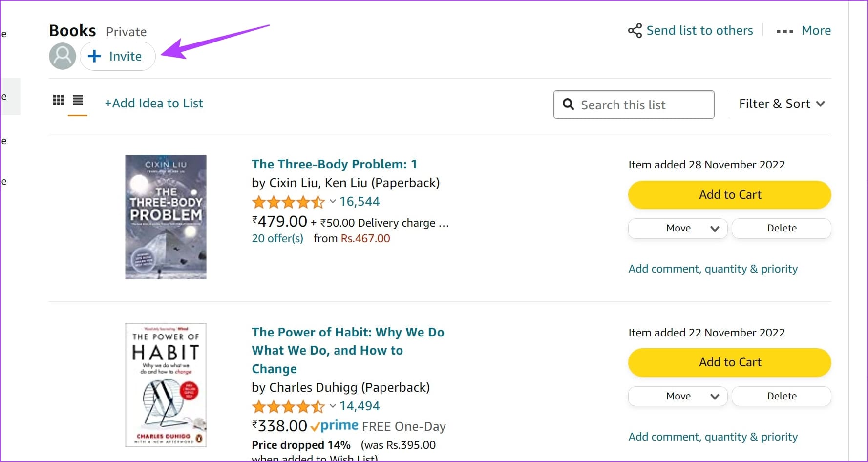Viewport: 868px width, 462px height.
Task: Open The Three-Body Problem: 1 title link
Action: (334, 164)
